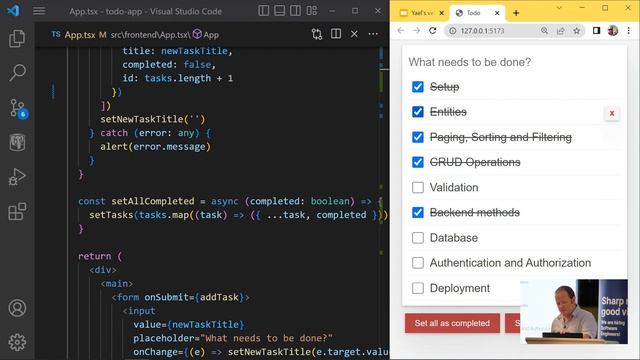Click the speaker webcam video thumbnail
The width and height of the screenshot is (640, 360).
point(574,311)
